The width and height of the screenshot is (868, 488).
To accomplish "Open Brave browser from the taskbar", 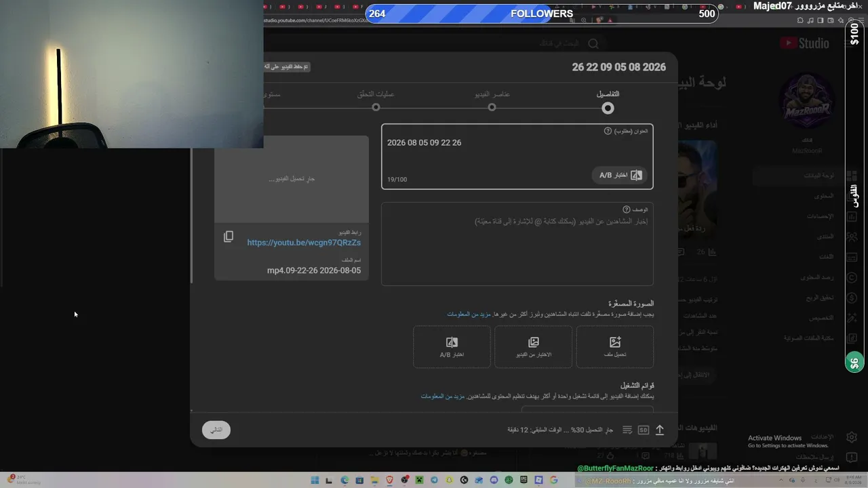I will click(x=389, y=480).
